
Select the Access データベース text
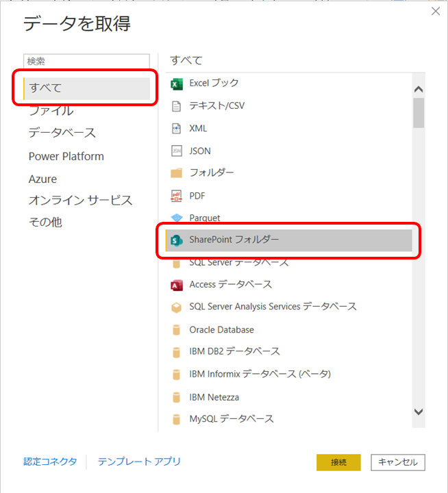pos(231,284)
